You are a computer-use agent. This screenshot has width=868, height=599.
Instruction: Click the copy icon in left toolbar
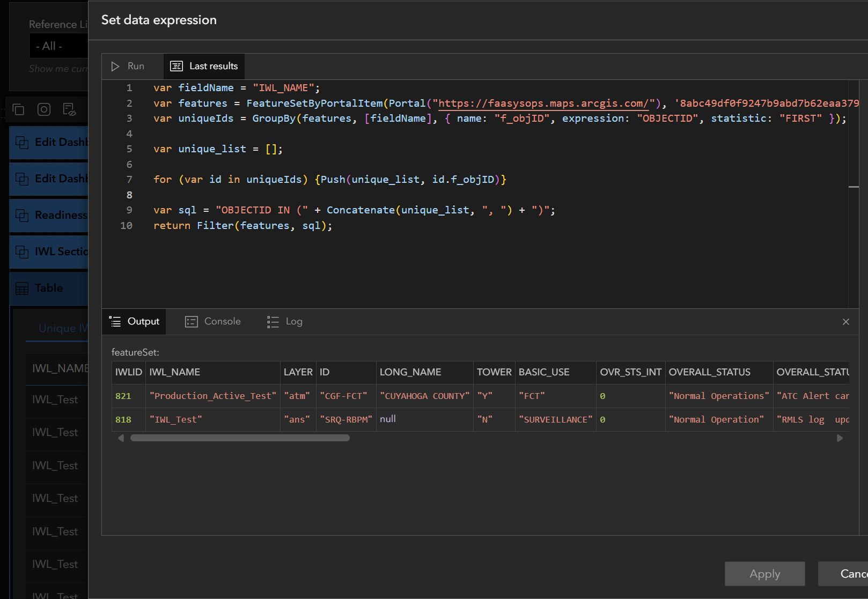point(18,109)
